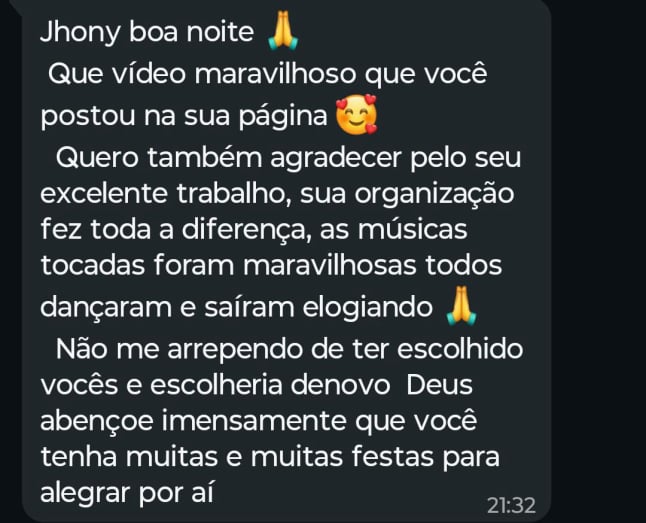The height and width of the screenshot is (523, 646).
Task: Click the praying hands emoji after 'elogiando'
Action: click(x=461, y=306)
